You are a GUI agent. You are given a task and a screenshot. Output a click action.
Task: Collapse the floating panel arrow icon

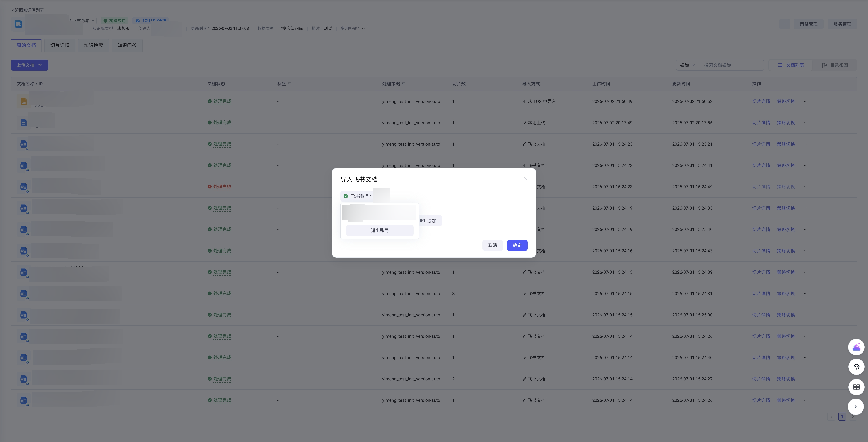coord(855,407)
